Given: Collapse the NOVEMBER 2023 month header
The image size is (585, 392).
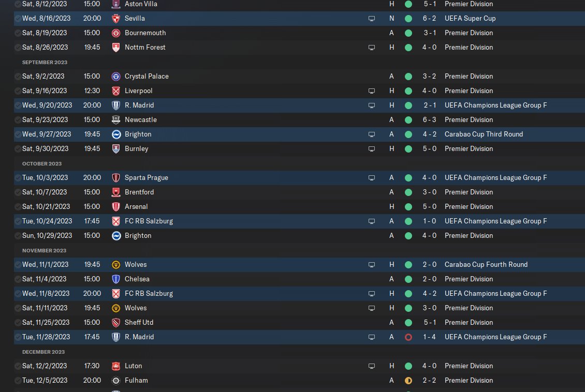Looking at the screenshot, I should (44, 250).
